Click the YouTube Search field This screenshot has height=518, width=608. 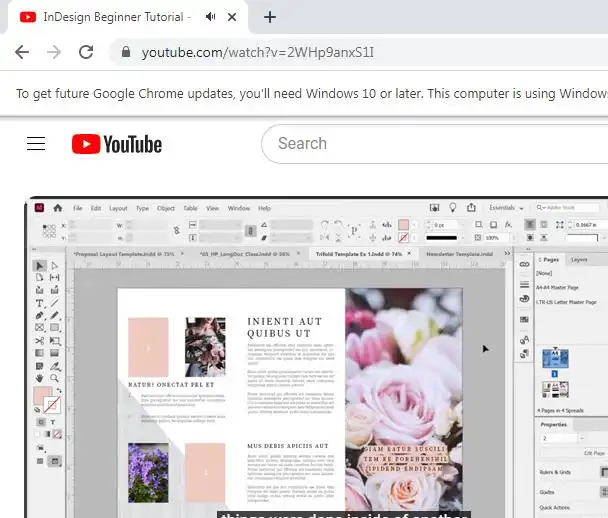tap(434, 143)
